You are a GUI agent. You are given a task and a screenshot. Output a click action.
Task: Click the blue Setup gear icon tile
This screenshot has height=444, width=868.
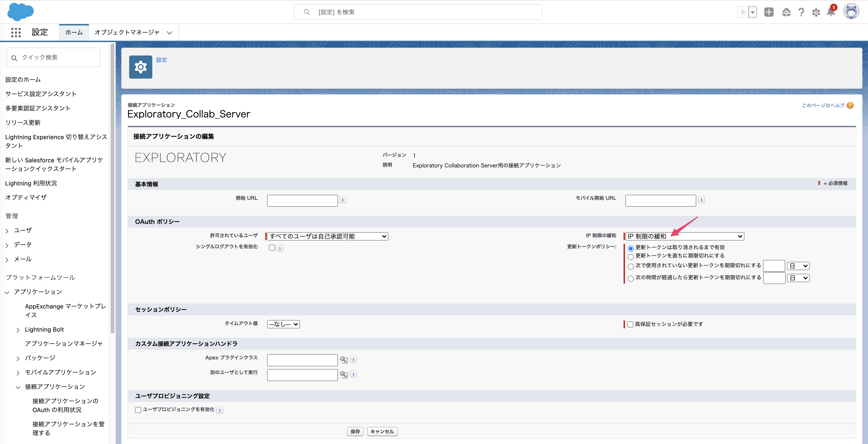tap(141, 67)
